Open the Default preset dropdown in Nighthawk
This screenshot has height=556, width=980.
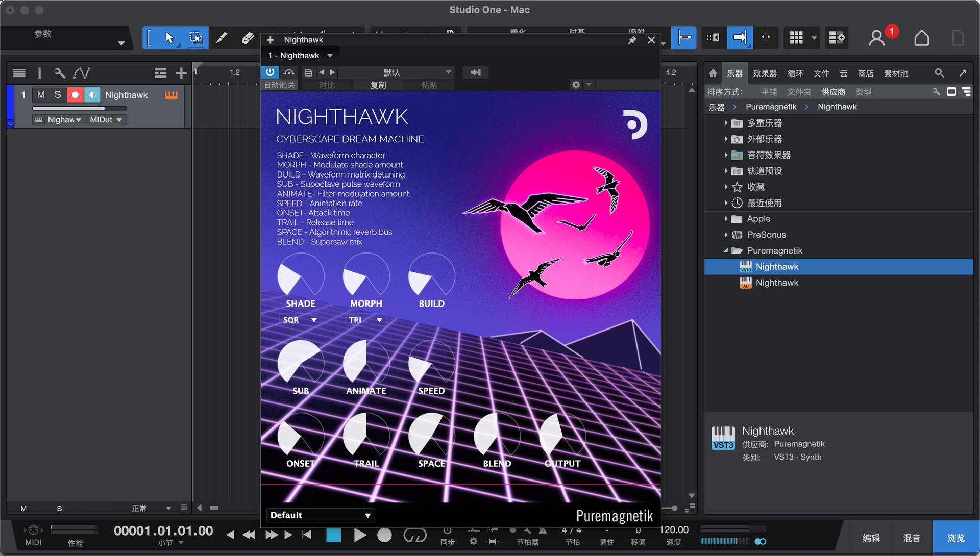[320, 515]
